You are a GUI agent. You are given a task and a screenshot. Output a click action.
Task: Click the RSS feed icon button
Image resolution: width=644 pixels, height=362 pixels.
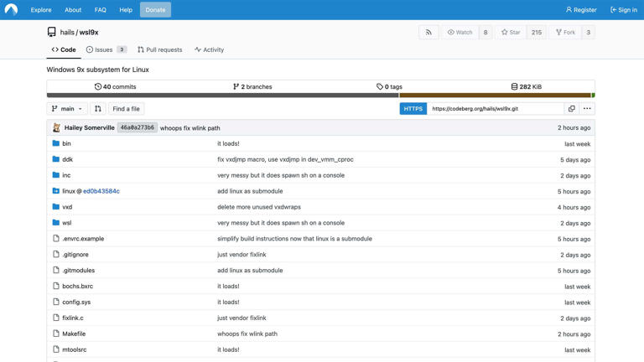pos(428,32)
